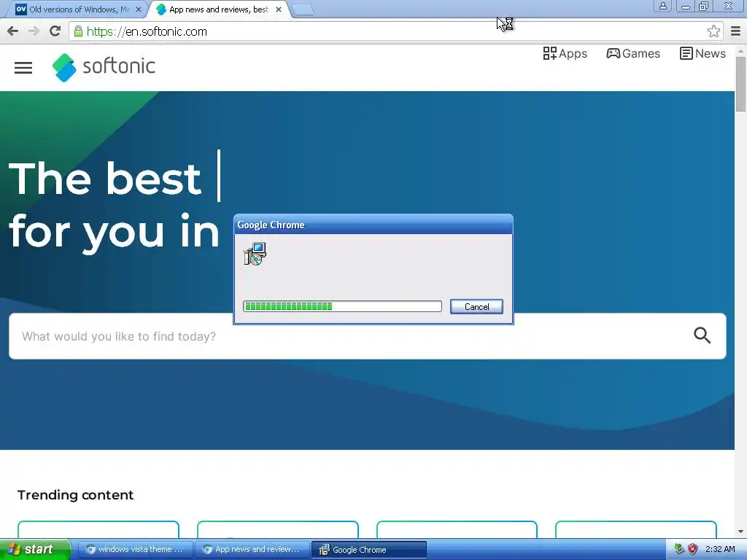
Task: Click the installer icon in the dialog
Action: (x=255, y=254)
